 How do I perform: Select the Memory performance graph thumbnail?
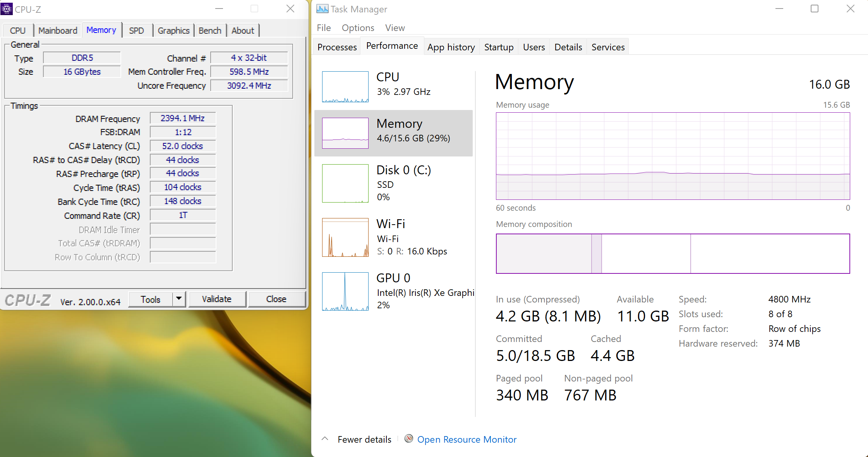tap(345, 133)
